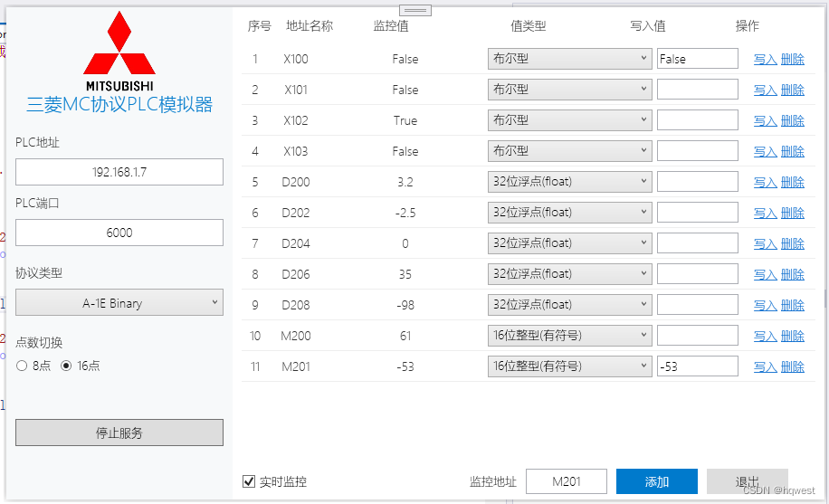
Task: Open value type dropdown for D206
Action: tap(569, 273)
